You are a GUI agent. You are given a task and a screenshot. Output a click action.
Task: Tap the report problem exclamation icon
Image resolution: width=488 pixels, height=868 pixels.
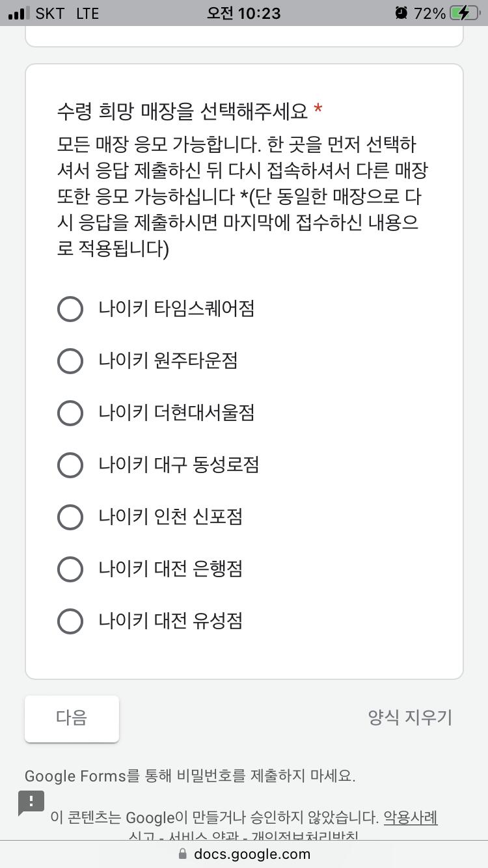tap(31, 803)
